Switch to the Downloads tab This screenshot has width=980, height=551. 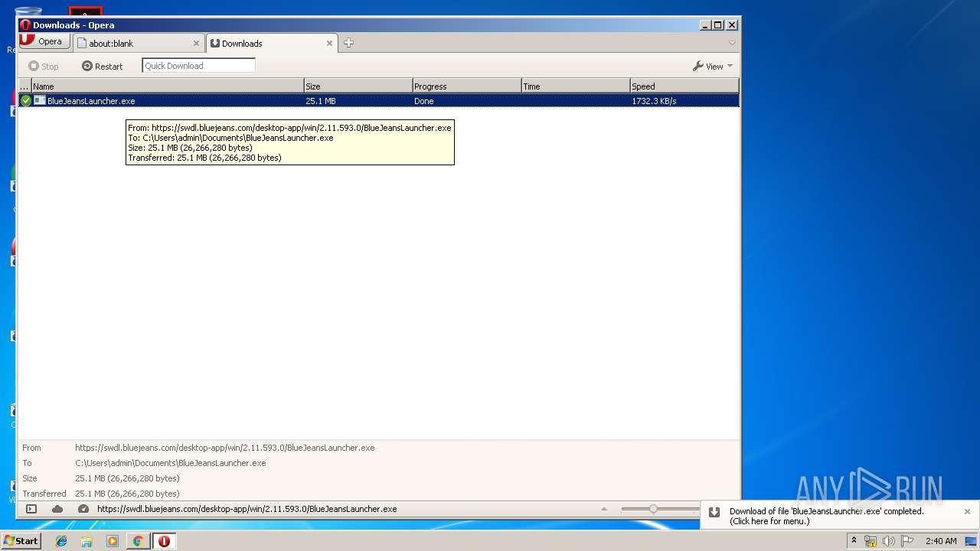point(272,44)
